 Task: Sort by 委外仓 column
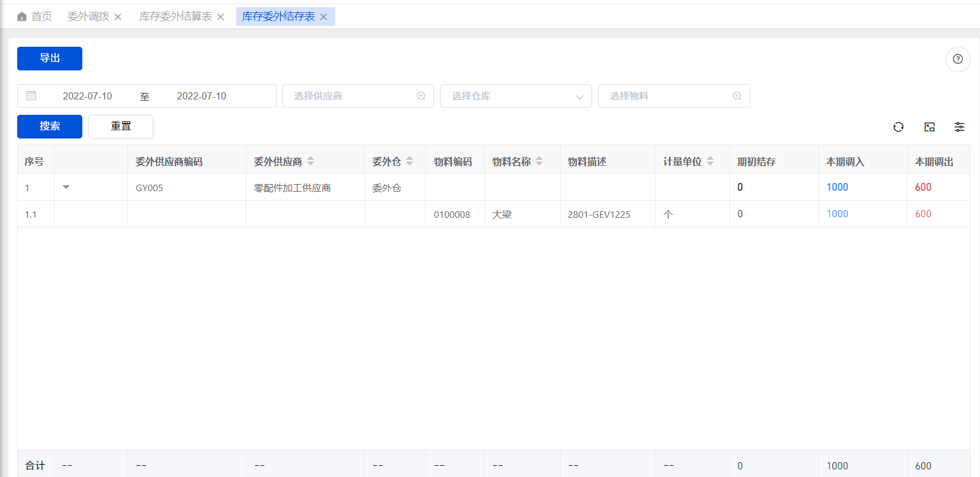click(409, 161)
